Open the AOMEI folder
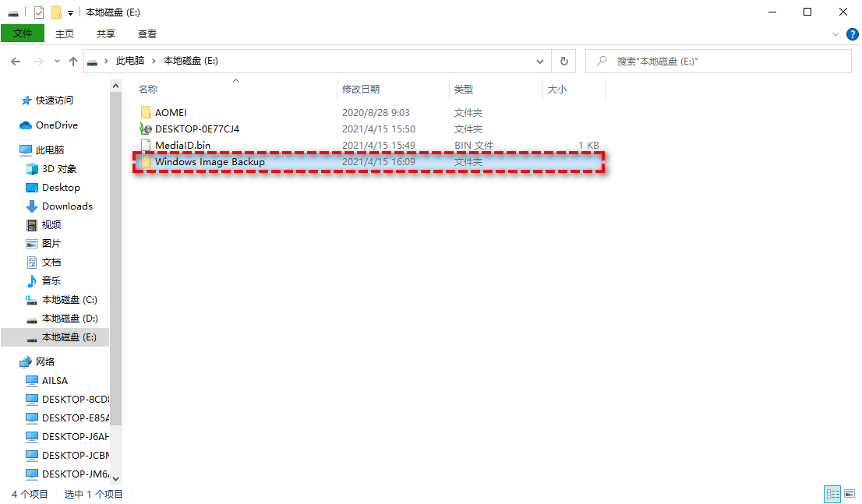 (x=170, y=113)
